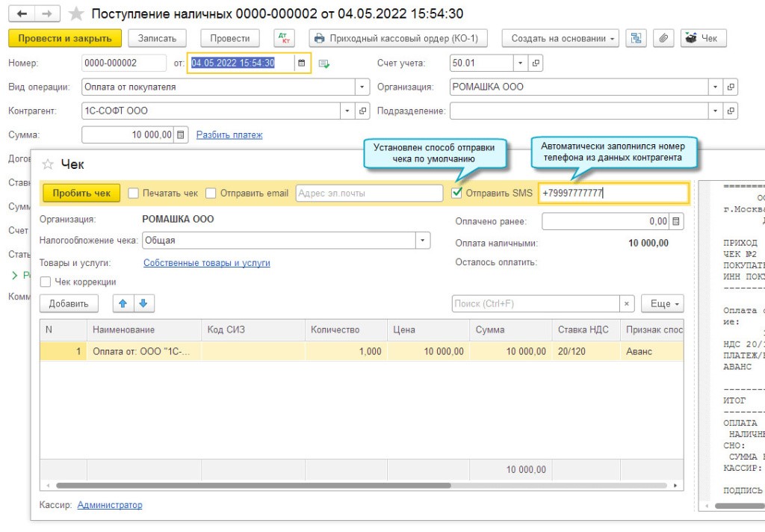Uncheck Отправить SMS checkbox
765x532 pixels.
pos(456,193)
